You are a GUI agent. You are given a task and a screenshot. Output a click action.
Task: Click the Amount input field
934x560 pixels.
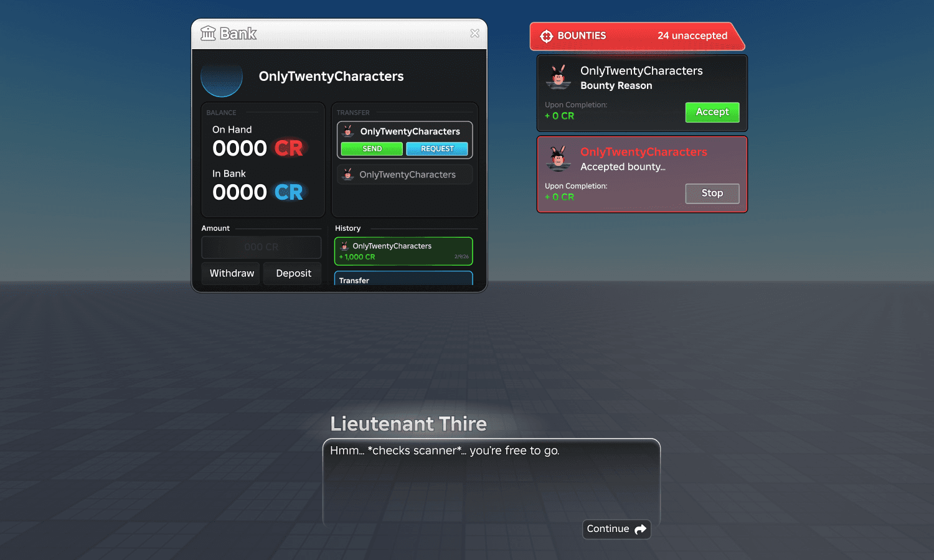(x=262, y=247)
